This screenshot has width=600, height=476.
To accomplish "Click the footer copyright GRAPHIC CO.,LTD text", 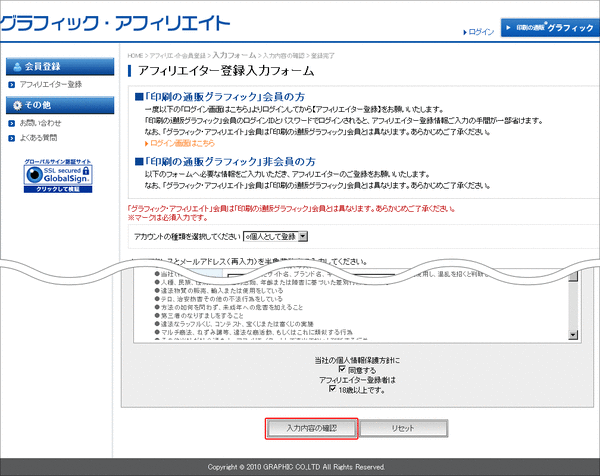I will [x=296, y=467].
